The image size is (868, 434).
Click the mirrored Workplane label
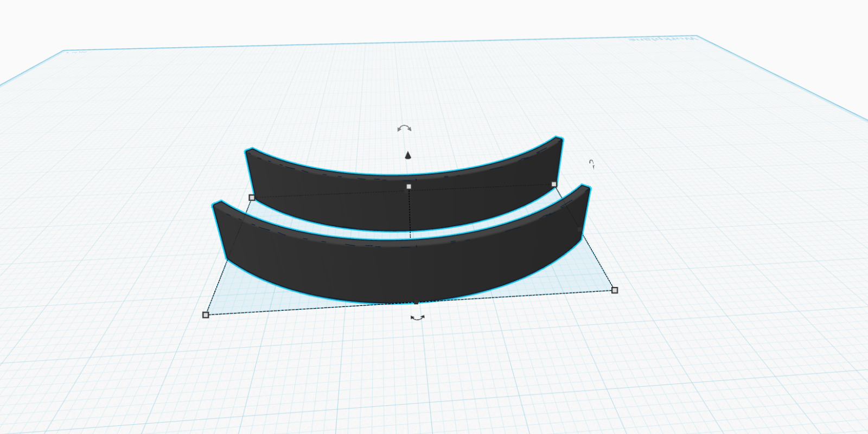[x=663, y=39]
